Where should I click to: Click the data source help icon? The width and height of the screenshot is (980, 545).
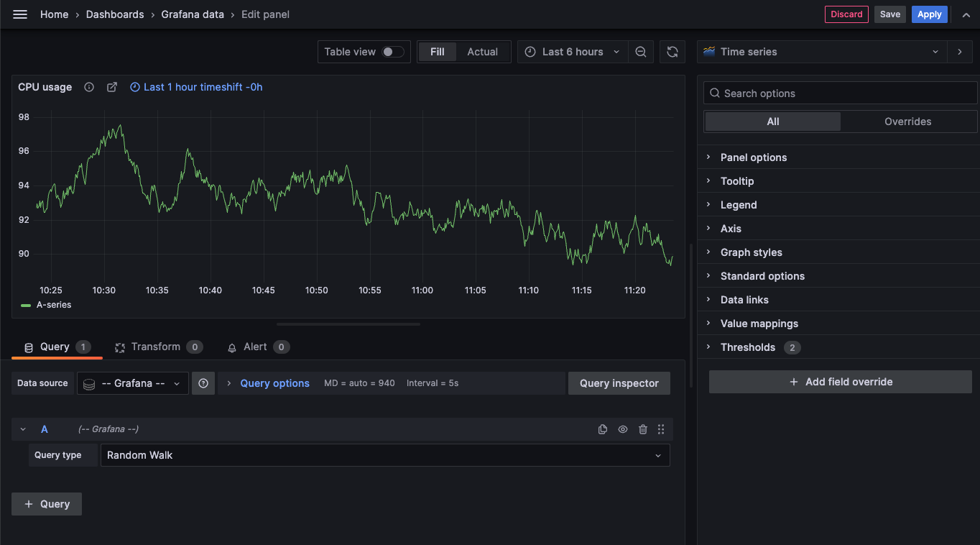pos(203,383)
